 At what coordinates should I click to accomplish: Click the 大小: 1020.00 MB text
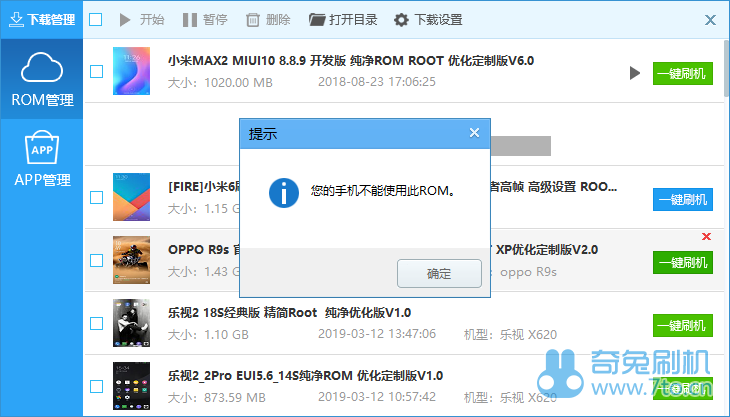[220, 83]
